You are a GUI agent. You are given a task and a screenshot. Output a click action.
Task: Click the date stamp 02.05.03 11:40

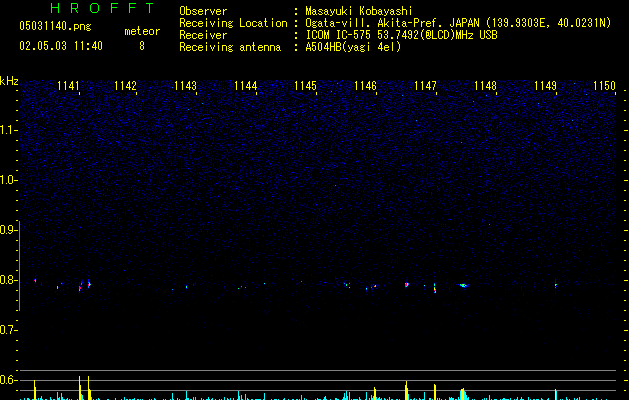coord(61,46)
